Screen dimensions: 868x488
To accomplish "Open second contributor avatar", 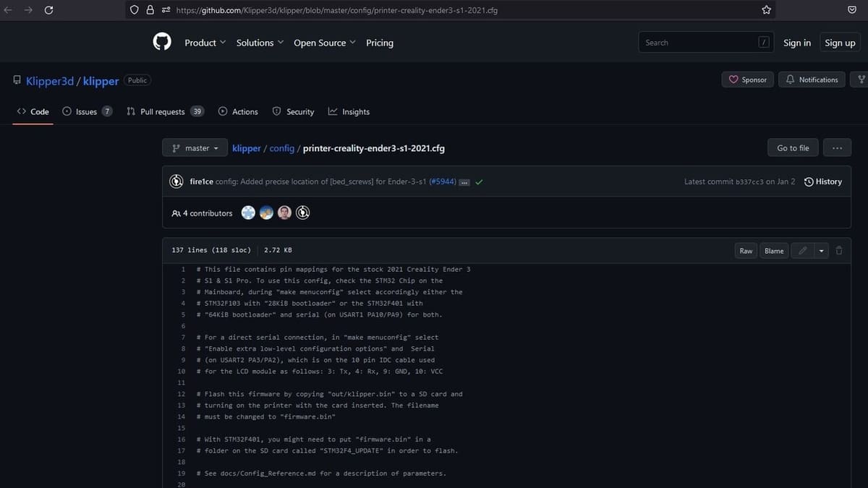I will click(x=266, y=213).
